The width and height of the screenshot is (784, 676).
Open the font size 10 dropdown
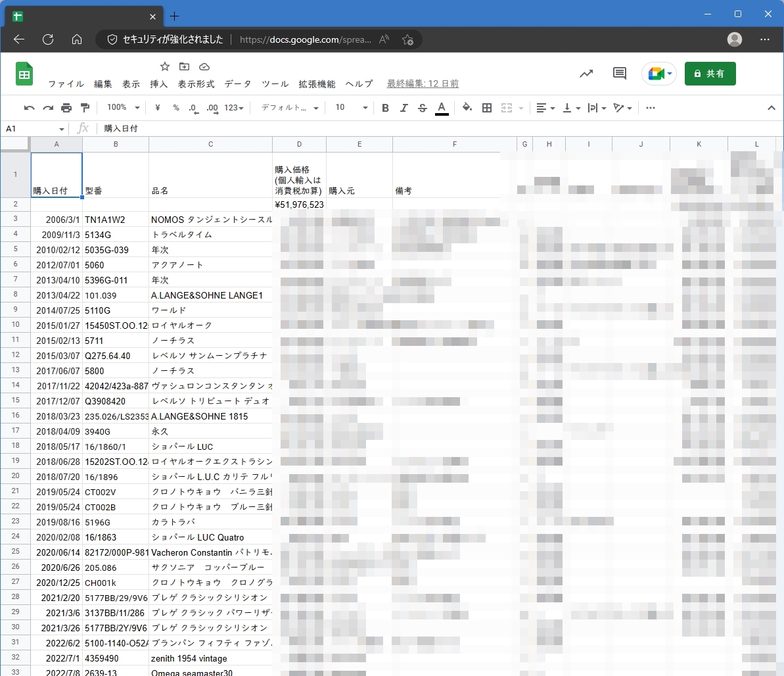tap(352, 108)
